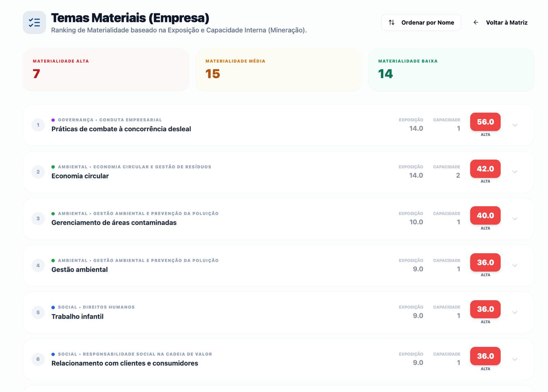The width and height of the screenshot is (548, 392).
Task: Click rank number 6 badge
Action: 38,359
